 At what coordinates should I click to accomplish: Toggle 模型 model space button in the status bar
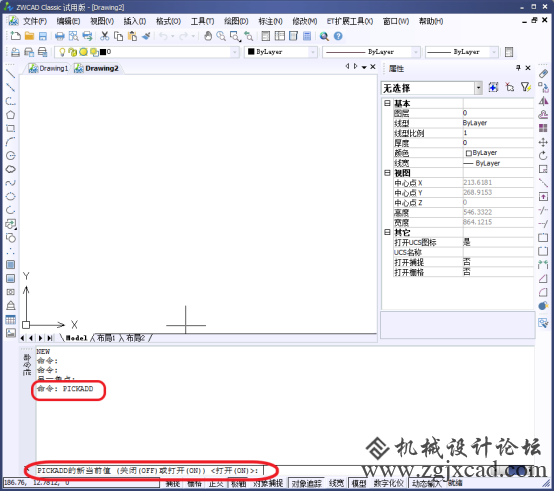tap(359, 483)
